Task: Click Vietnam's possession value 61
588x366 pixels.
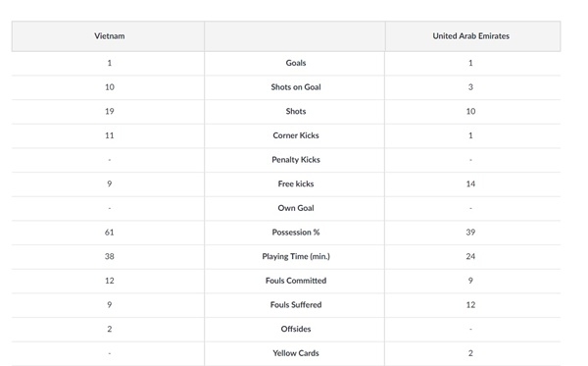Action: click(109, 233)
